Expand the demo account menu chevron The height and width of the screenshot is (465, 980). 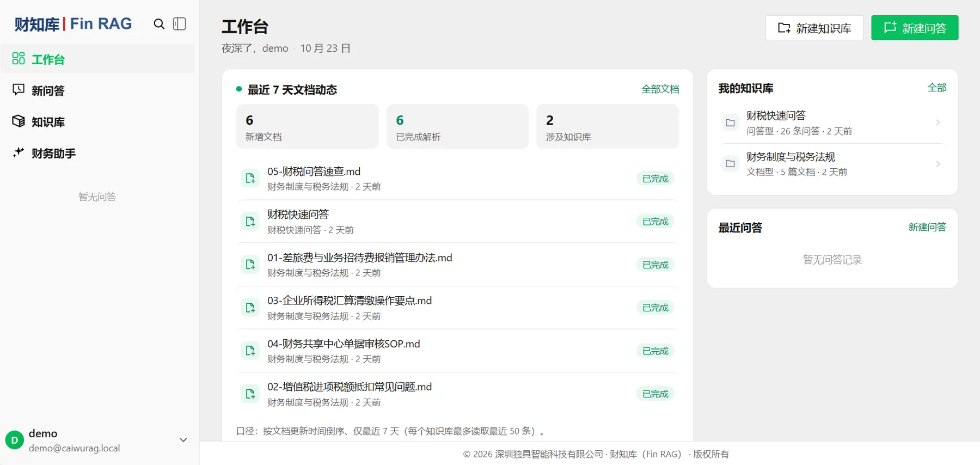(x=183, y=440)
